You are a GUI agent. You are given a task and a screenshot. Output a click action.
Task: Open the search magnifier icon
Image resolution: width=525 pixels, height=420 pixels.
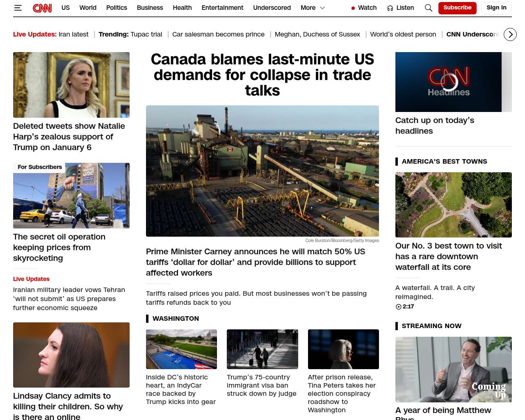coord(429,8)
